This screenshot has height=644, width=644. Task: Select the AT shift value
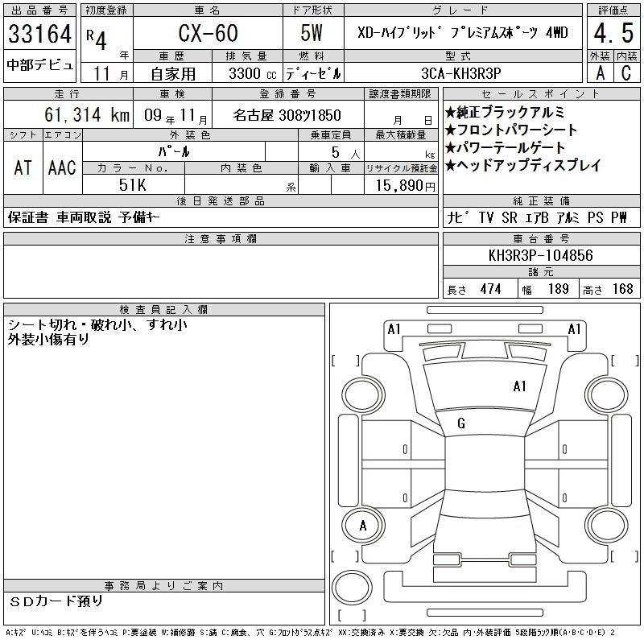(x=23, y=168)
